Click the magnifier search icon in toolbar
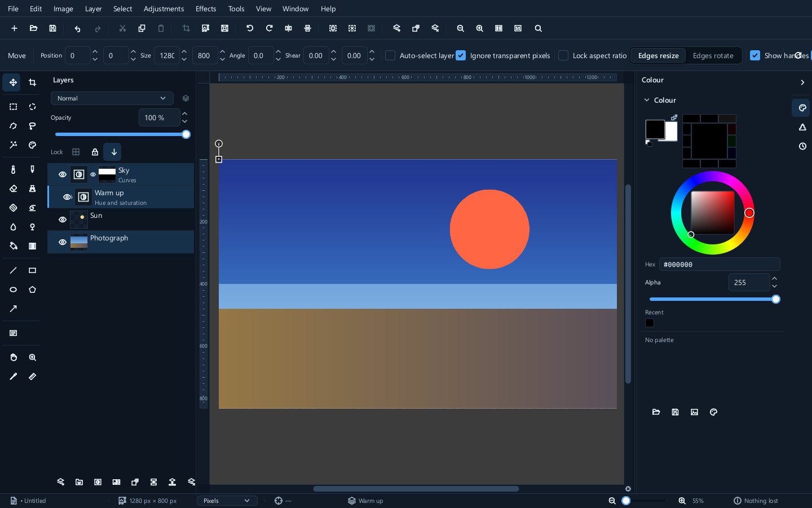 [538, 28]
